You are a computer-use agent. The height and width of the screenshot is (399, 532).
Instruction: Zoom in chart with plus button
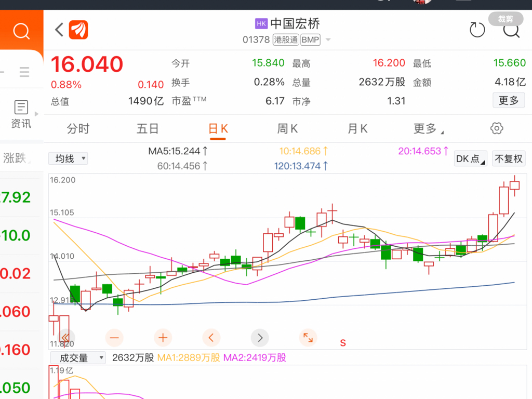tap(163, 338)
